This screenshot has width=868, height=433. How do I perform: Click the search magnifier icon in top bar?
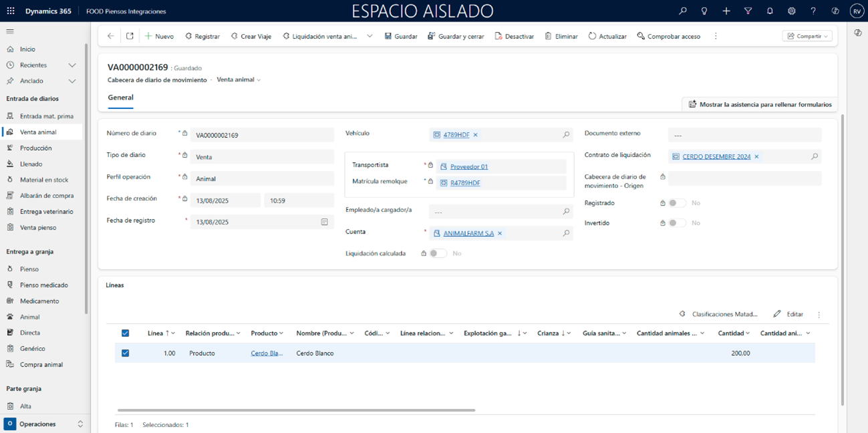(682, 11)
